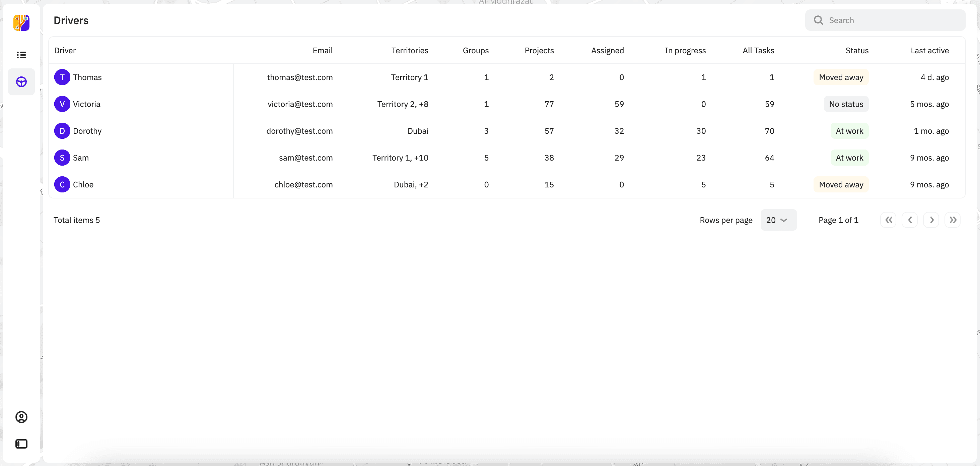The width and height of the screenshot is (980, 466).
Task: Click the Territory 2, +8 cell
Action: tap(403, 104)
